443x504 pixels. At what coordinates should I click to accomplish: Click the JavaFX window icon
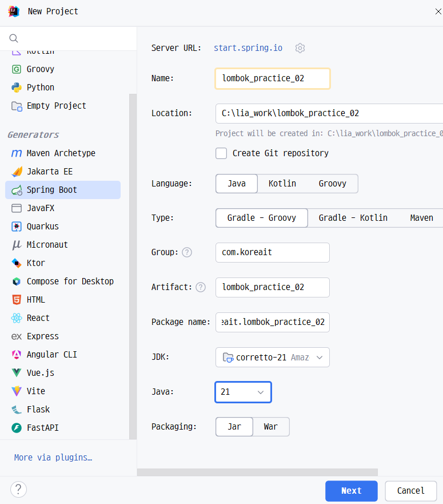click(17, 208)
